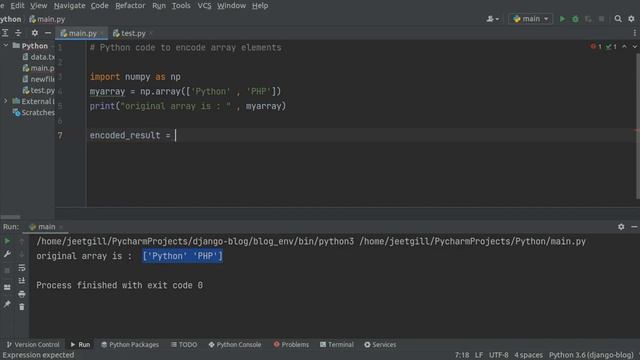Open Run panel wrench settings
The height and width of the screenshot is (360, 640).
[x=7, y=254]
